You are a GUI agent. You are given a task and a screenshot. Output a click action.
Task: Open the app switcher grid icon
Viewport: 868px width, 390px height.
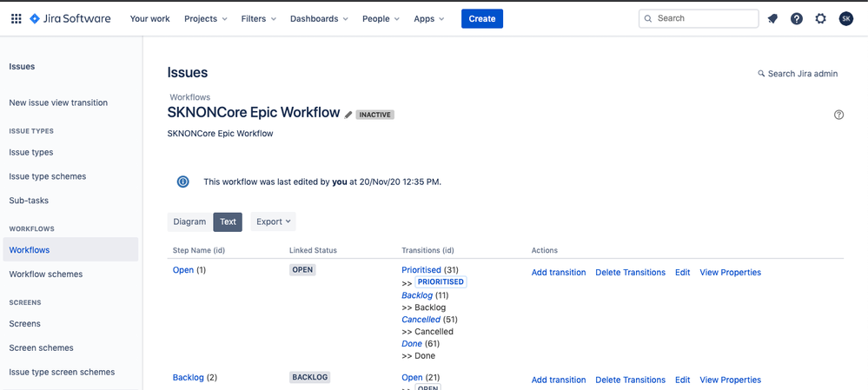pyautogui.click(x=16, y=19)
